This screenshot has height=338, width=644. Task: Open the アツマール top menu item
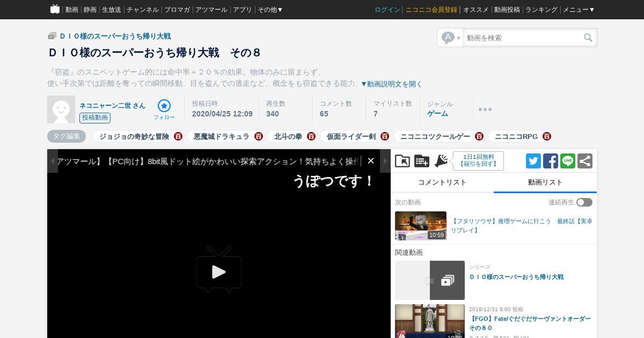(211, 10)
